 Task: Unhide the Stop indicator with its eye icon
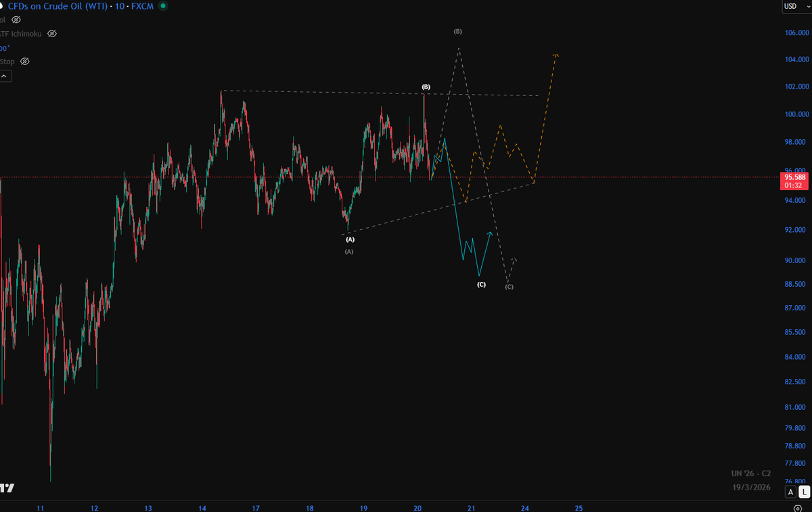click(25, 62)
